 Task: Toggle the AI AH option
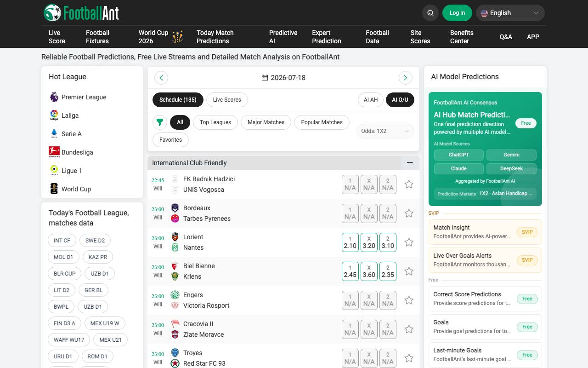(x=371, y=100)
